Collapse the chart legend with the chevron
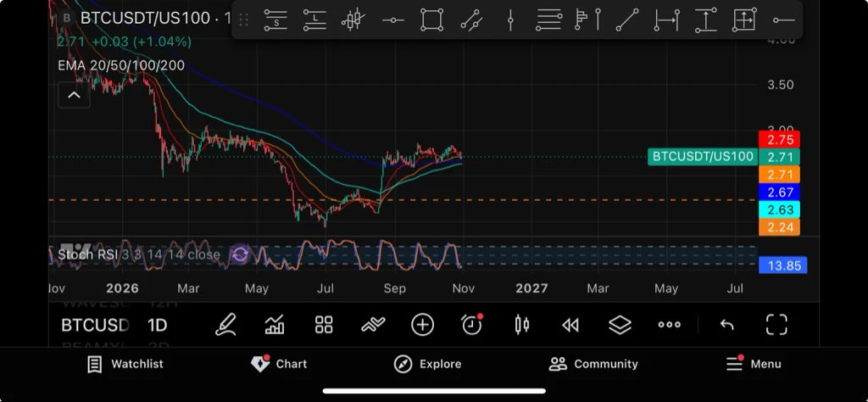 pyautogui.click(x=75, y=95)
